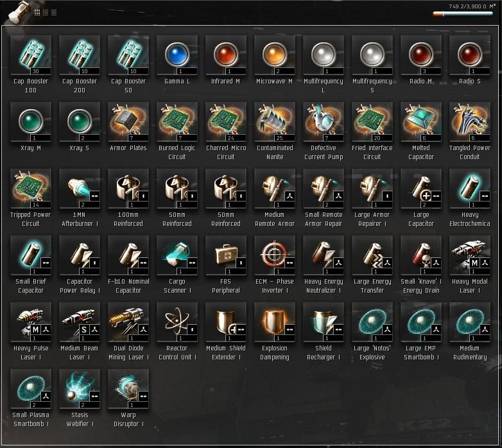Image resolution: width=502 pixels, height=448 pixels.
Task: Select the 100mm Reinforced plate module
Action: pos(128,189)
